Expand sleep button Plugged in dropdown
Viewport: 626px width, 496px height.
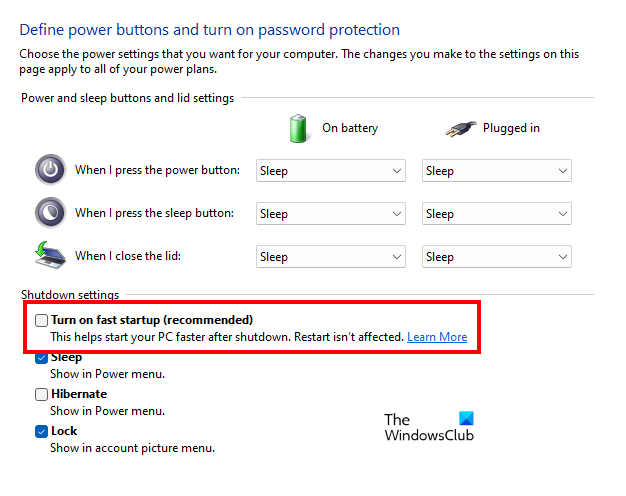tap(497, 214)
